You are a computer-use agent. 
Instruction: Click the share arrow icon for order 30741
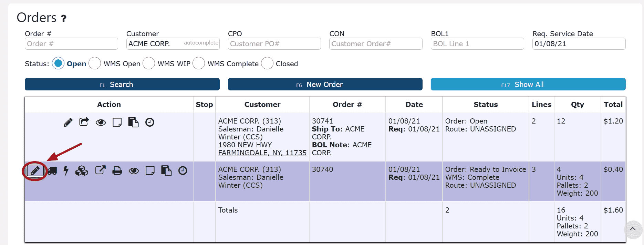point(84,122)
